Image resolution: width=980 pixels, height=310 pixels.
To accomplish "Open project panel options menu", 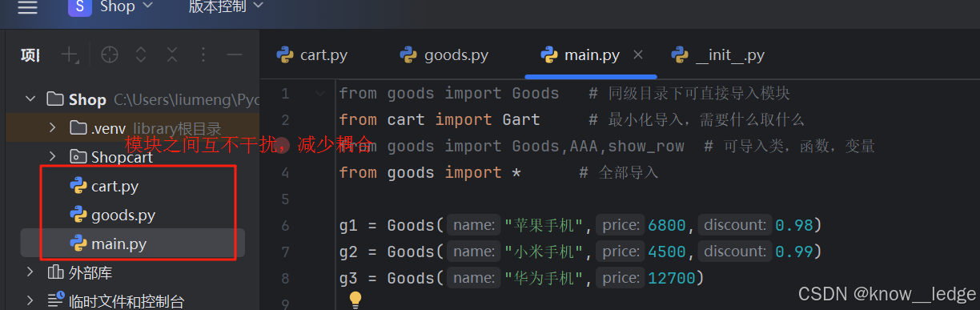I will click(x=203, y=54).
